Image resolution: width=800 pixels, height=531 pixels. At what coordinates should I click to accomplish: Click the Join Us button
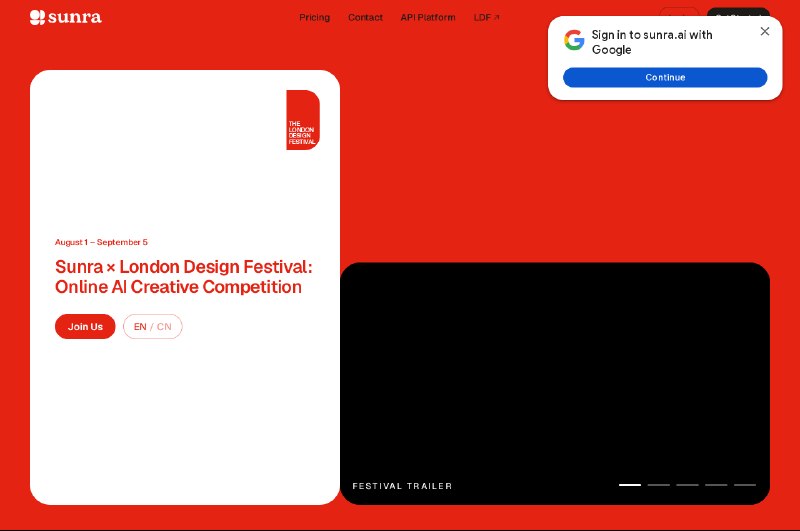[x=85, y=326]
